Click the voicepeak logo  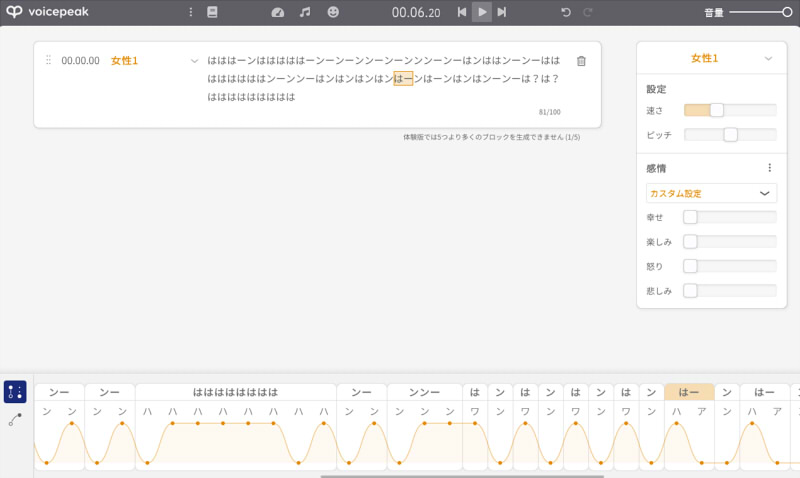tap(47, 12)
